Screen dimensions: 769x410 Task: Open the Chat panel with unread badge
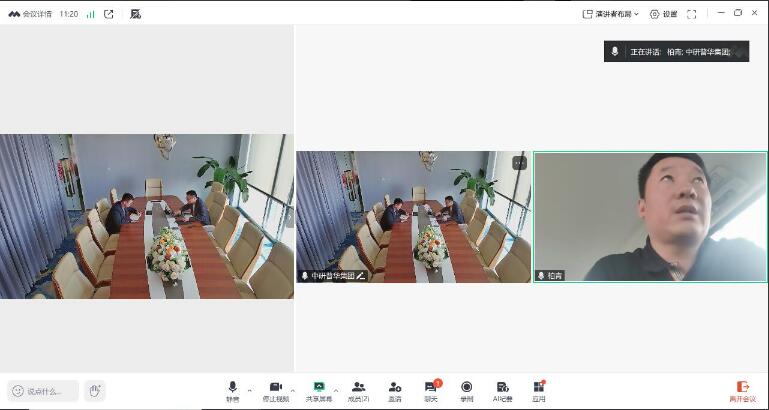click(x=431, y=388)
